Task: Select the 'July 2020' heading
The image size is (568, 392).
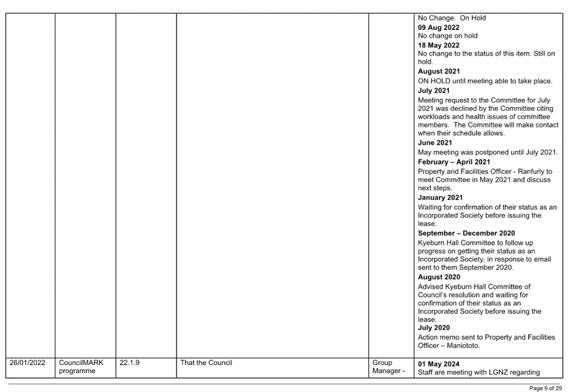Action: 433,328
